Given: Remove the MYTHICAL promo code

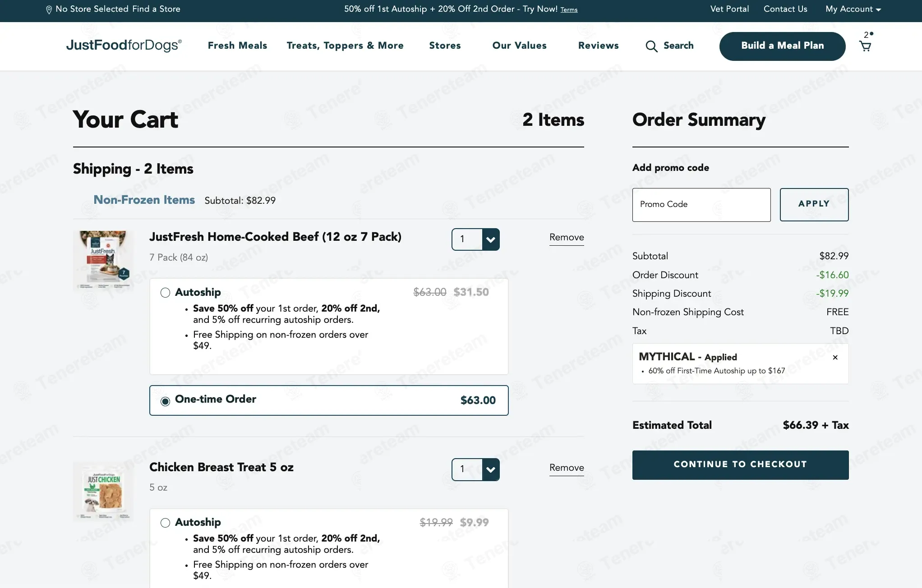Looking at the screenshot, I should pos(835,357).
